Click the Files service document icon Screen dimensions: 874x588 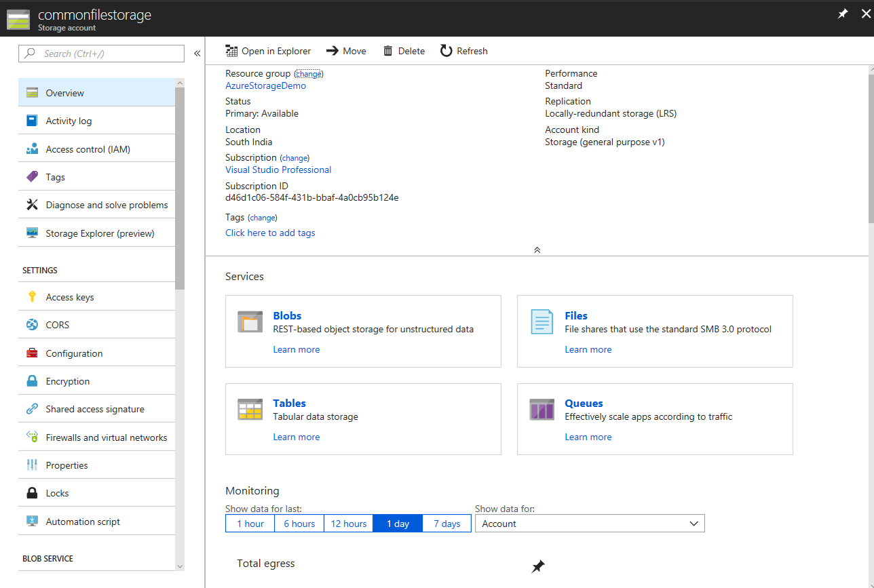click(541, 321)
